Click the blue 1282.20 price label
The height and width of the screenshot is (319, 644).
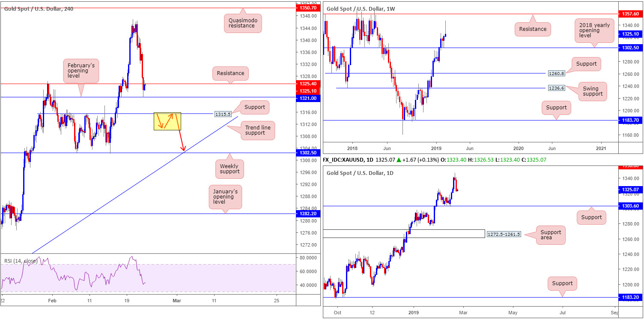[308, 214]
